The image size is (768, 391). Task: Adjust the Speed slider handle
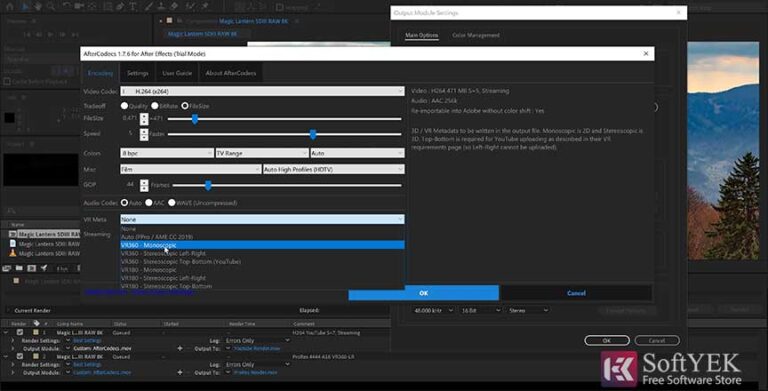pos(313,134)
